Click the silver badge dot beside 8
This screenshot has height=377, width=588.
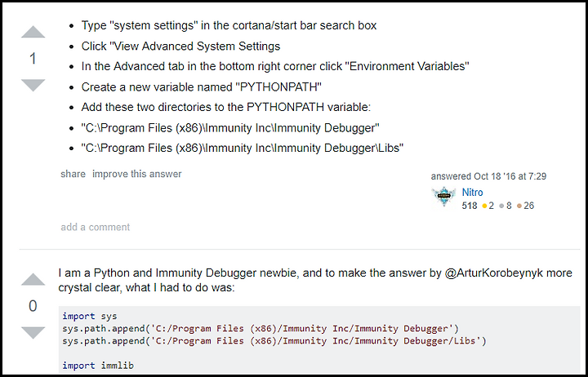click(501, 206)
